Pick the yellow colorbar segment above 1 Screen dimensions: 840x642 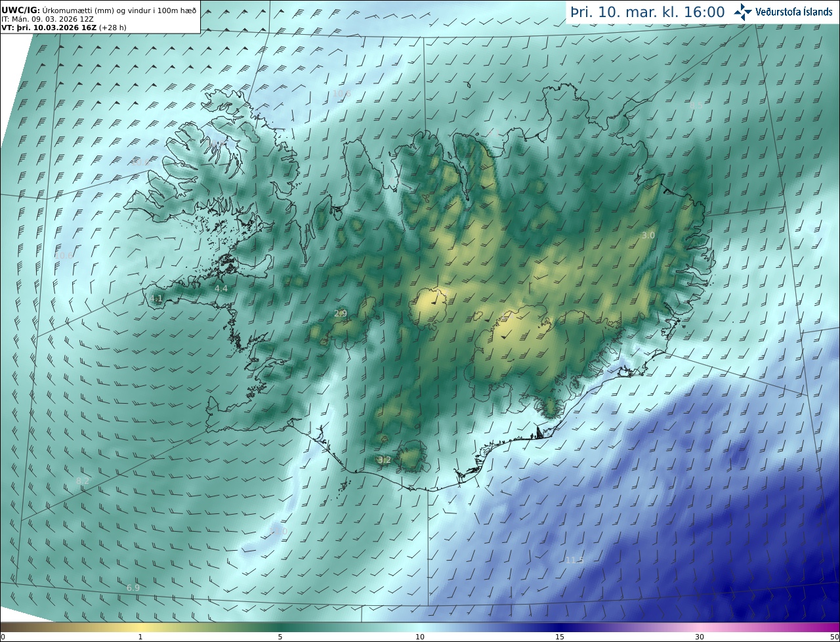140,627
